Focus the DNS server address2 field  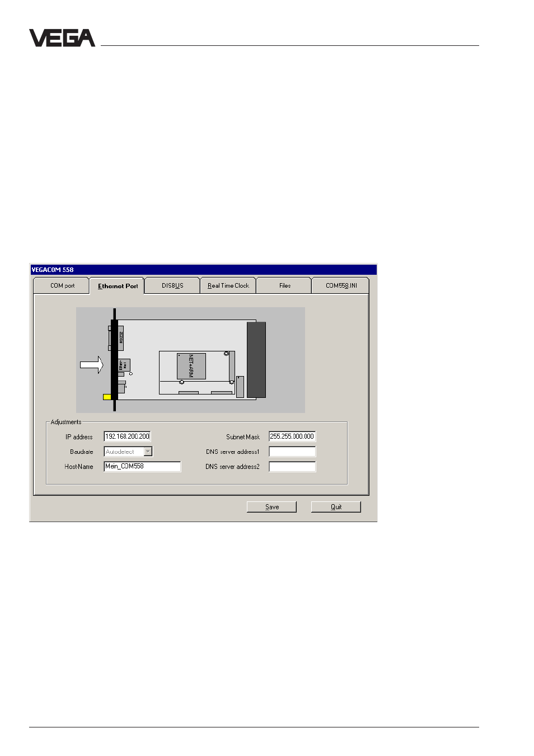pos(292,466)
